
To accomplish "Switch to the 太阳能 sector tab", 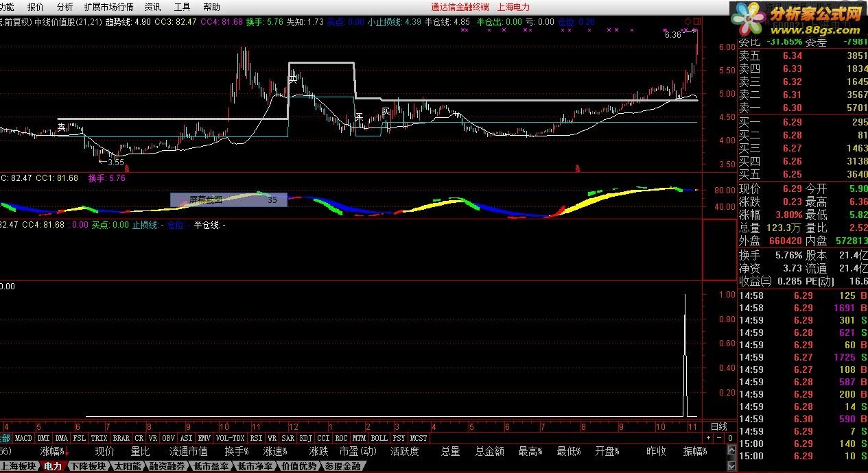I will [x=128, y=466].
